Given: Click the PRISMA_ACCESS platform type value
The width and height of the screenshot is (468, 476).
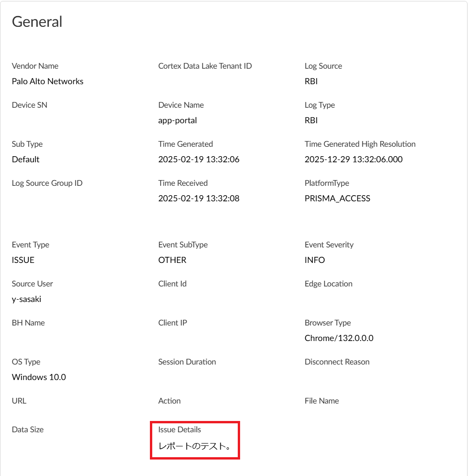Looking at the screenshot, I should pyautogui.click(x=337, y=198).
